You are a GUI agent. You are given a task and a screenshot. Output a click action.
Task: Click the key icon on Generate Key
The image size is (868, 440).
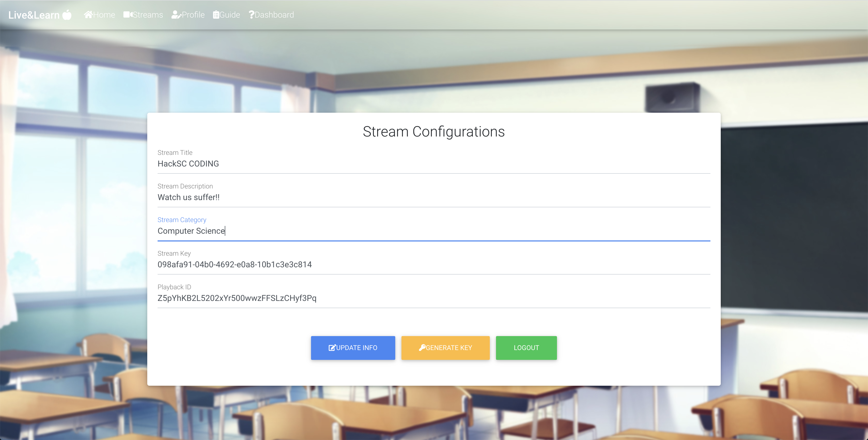pos(422,347)
